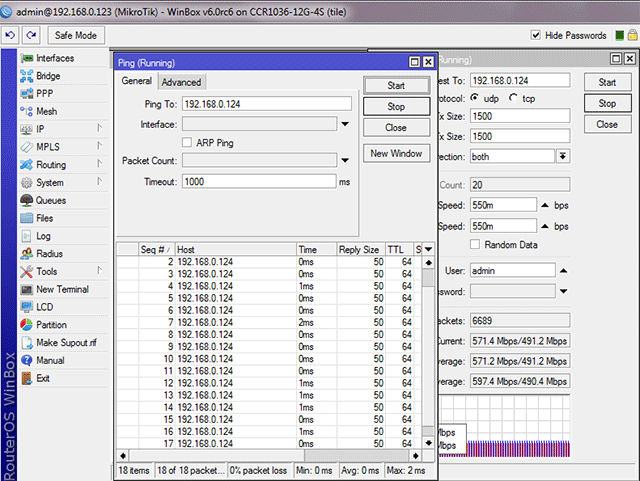Open the Tools menu item
Viewport: 640px width, 481px height.
(47, 272)
